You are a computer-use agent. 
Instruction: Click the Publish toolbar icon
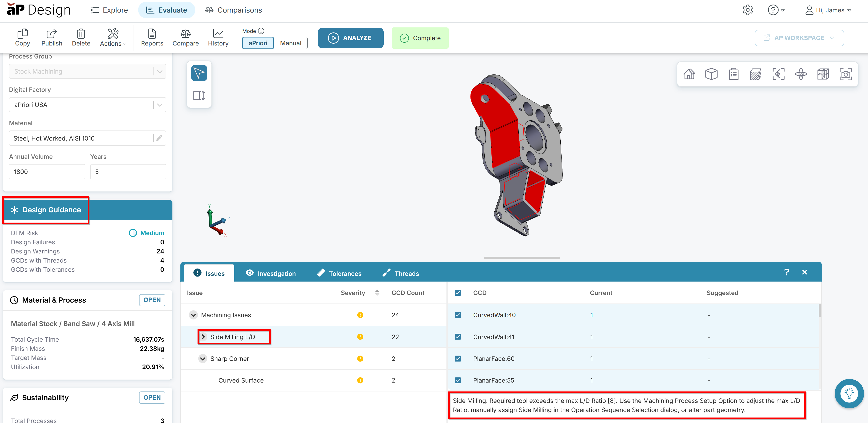(52, 37)
